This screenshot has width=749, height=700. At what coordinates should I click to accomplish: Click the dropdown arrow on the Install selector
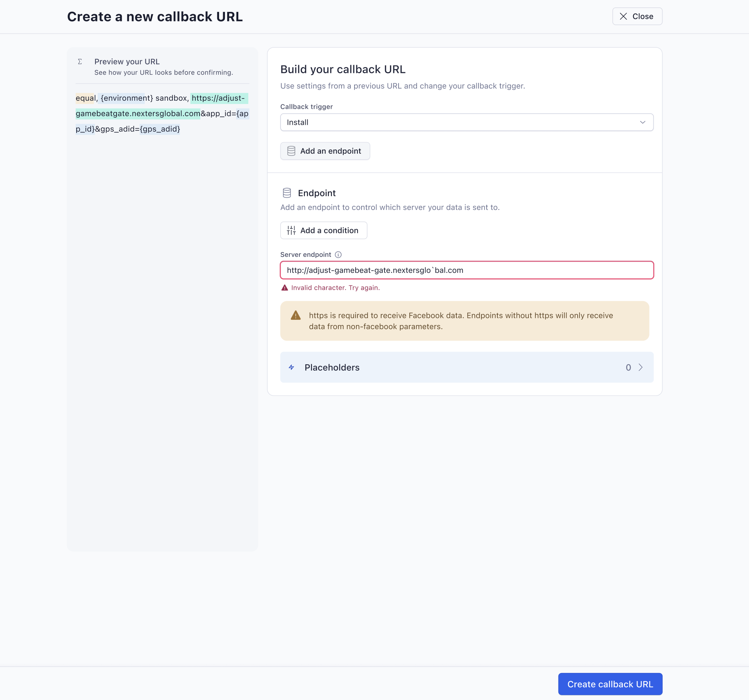(643, 122)
